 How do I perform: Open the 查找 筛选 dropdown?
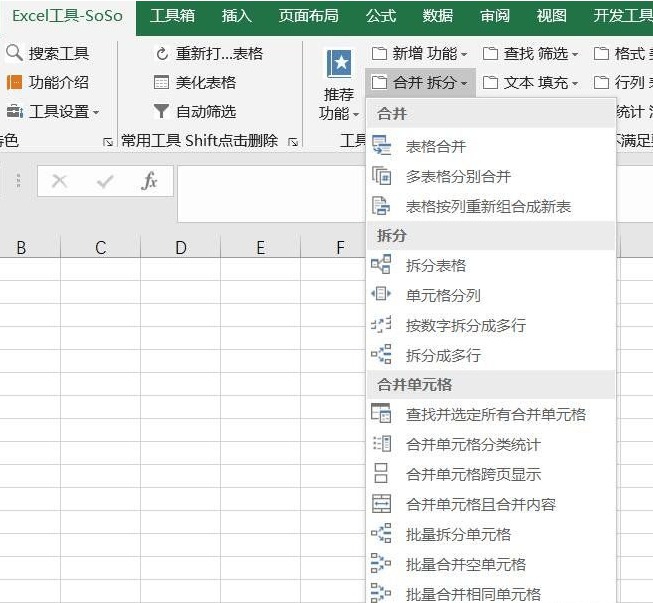click(531, 54)
